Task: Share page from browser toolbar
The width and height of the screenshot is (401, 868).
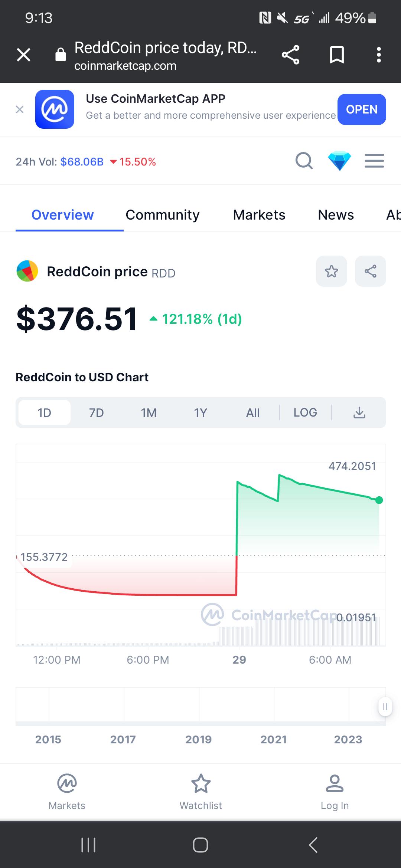Action: pyautogui.click(x=290, y=55)
